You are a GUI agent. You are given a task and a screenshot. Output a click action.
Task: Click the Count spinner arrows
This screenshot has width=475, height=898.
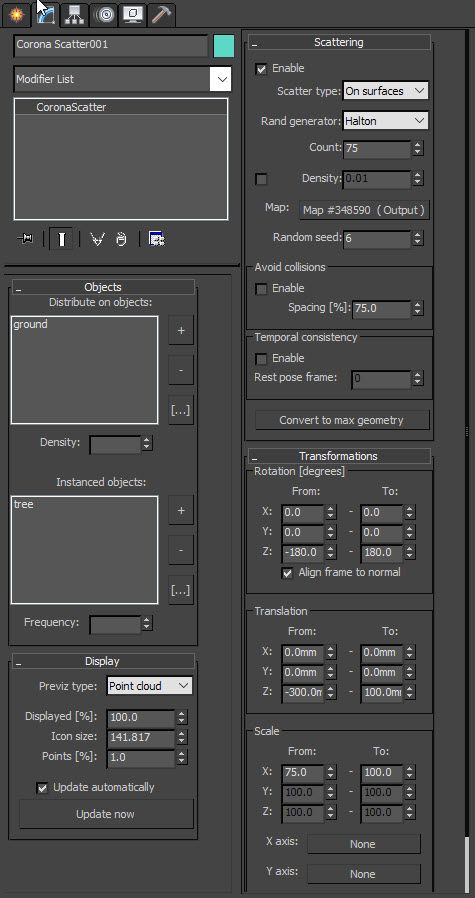(x=418, y=148)
